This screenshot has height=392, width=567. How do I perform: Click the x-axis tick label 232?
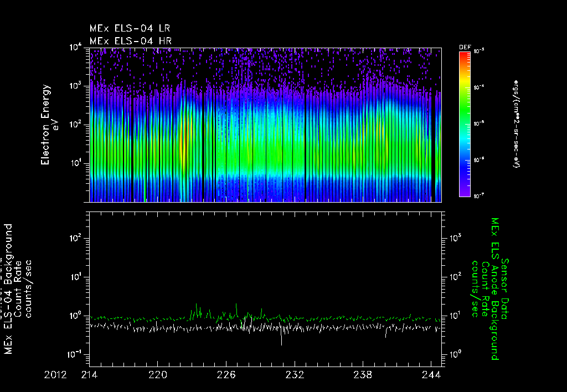(x=295, y=375)
